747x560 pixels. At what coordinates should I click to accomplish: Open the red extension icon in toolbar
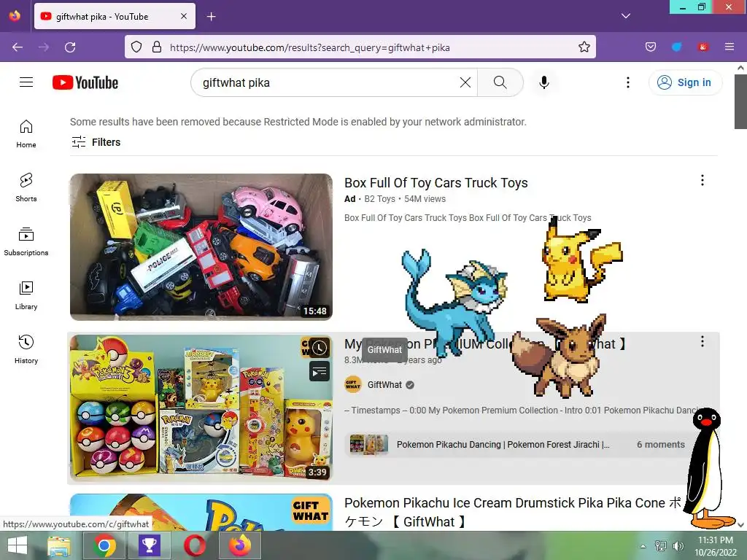pos(703,47)
